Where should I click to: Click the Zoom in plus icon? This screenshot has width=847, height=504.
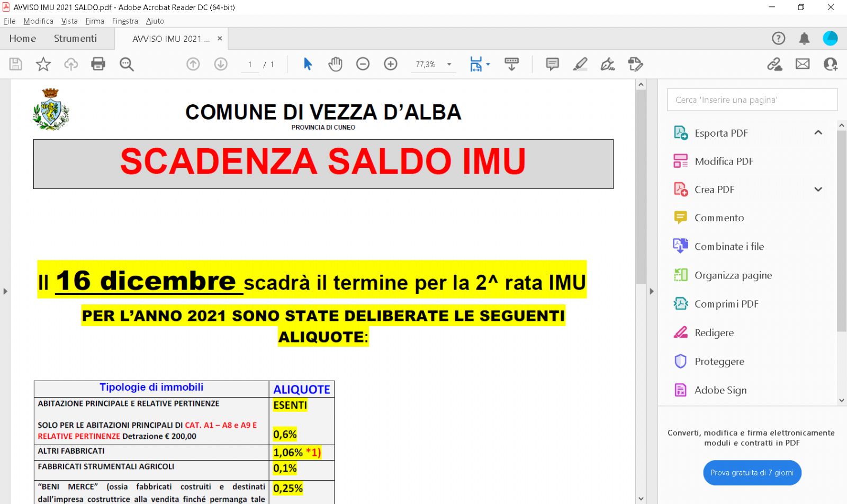tap(391, 64)
